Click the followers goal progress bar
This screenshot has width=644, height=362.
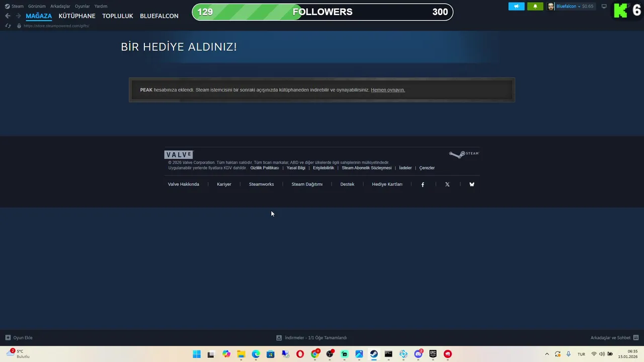pyautogui.click(x=323, y=12)
